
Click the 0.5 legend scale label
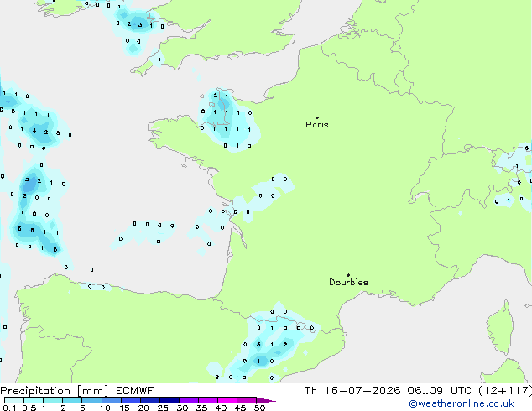click(29, 408)
